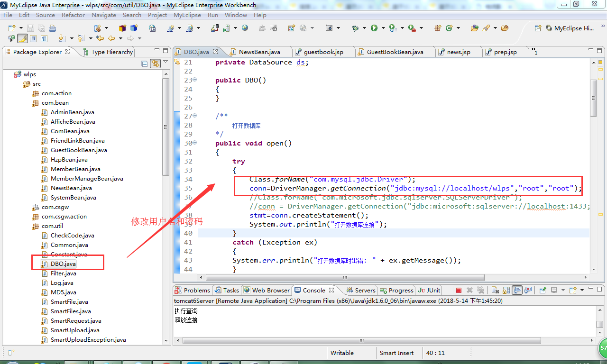Switch to the Servers view
607x364 pixels.
pos(365,290)
